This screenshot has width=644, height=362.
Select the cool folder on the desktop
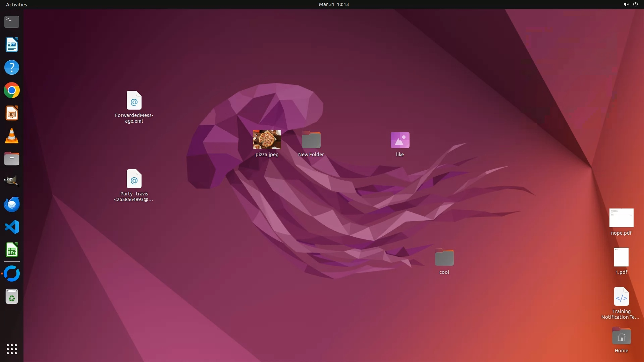444,258
